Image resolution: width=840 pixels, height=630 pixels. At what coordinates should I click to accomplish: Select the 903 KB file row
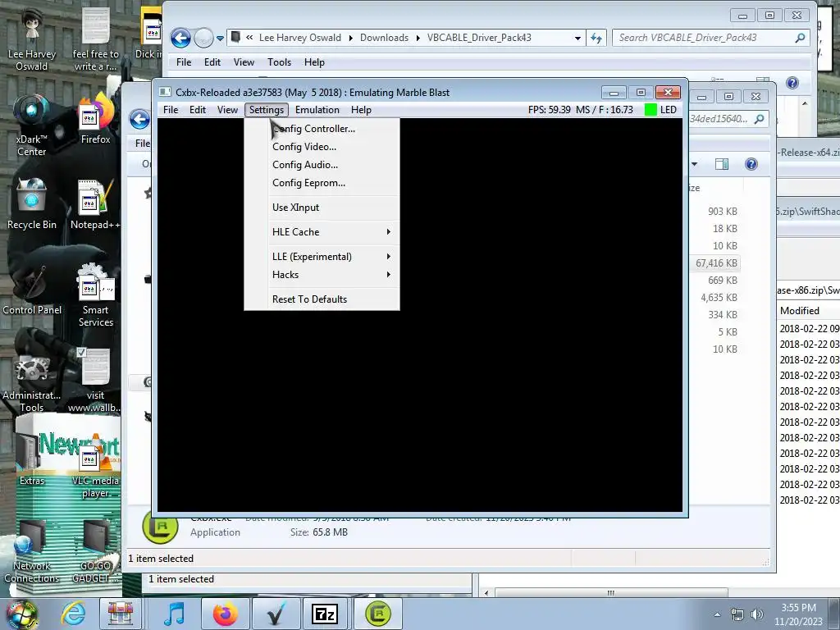[x=716, y=212]
